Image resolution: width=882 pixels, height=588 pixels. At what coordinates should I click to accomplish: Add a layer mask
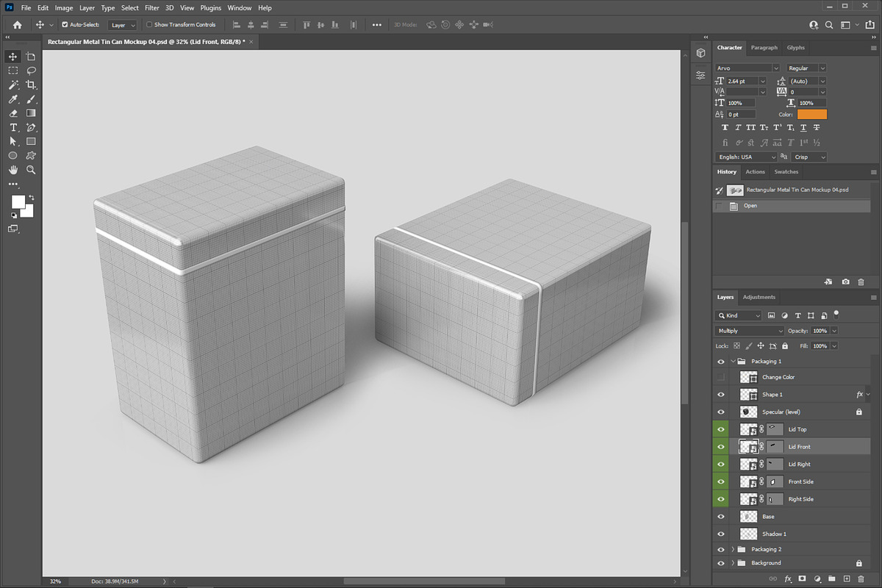(x=802, y=579)
